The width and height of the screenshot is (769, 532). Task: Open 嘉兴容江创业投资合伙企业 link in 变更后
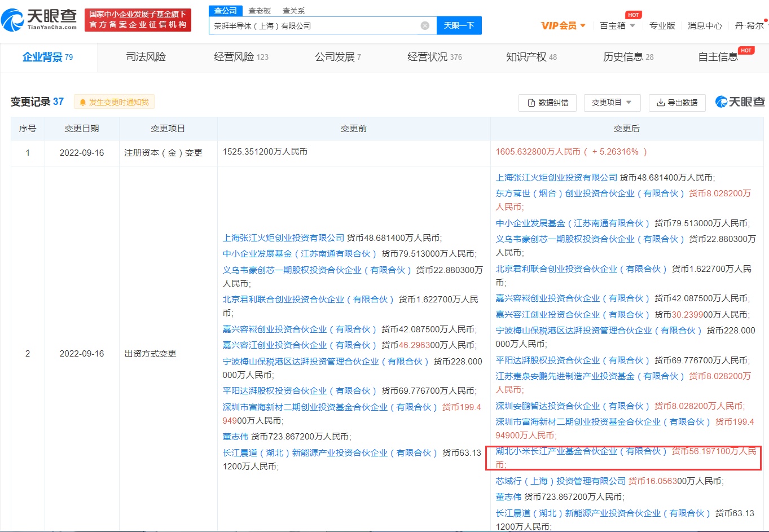(x=573, y=314)
